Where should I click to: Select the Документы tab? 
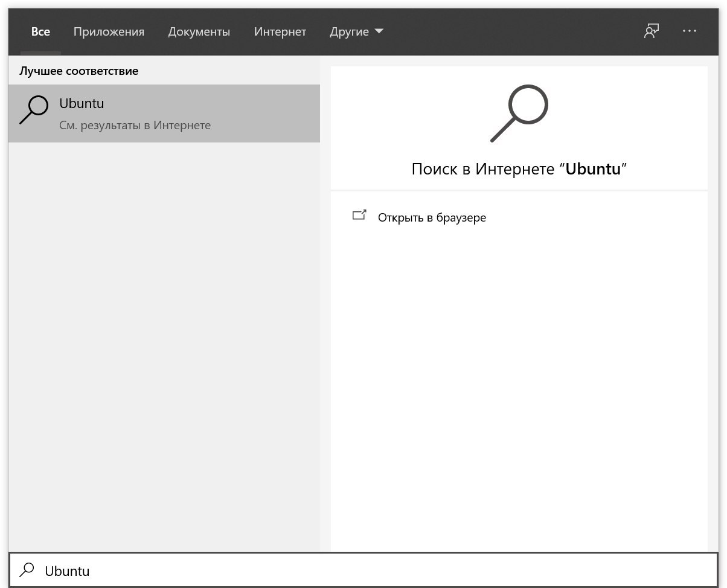(x=199, y=32)
